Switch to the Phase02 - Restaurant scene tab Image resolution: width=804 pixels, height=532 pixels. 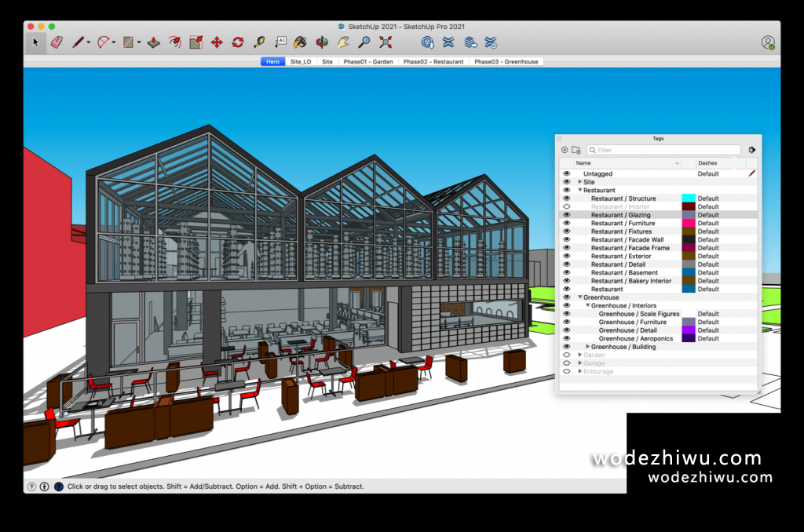click(x=433, y=61)
